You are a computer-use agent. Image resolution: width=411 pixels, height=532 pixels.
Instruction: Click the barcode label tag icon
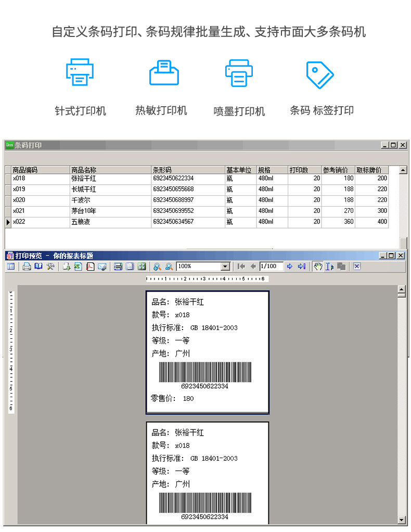tap(320, 75)
